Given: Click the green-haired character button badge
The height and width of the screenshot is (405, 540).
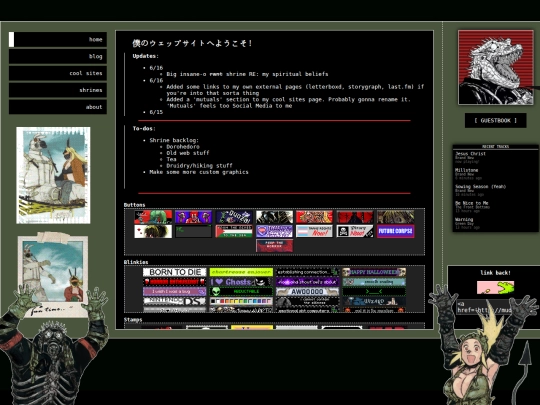Looking at the screenshot, I should pyautogui.click(x=153, y=217).
